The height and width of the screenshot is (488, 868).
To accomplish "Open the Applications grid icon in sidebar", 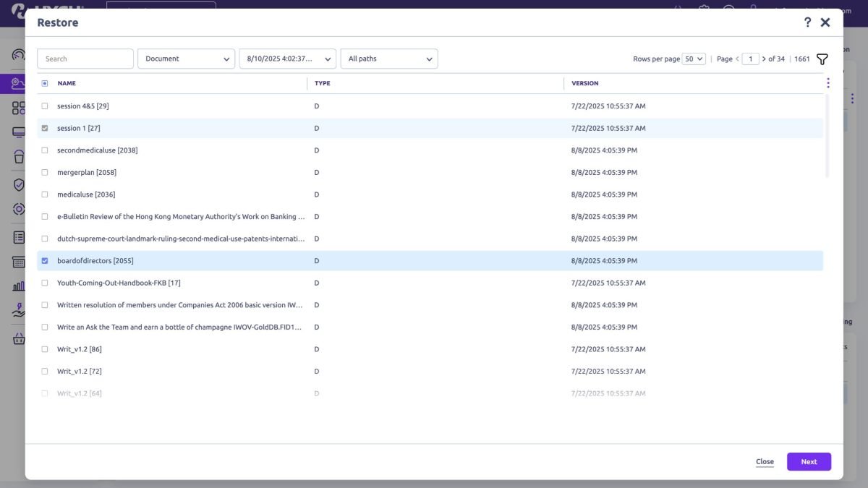I will click(18, 107).
